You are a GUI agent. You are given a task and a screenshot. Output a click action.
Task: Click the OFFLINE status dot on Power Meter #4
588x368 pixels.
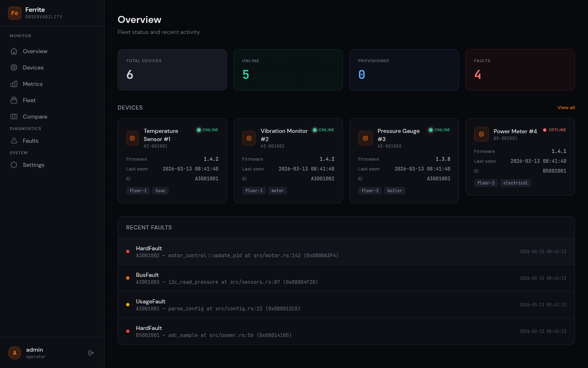[545, 130]
